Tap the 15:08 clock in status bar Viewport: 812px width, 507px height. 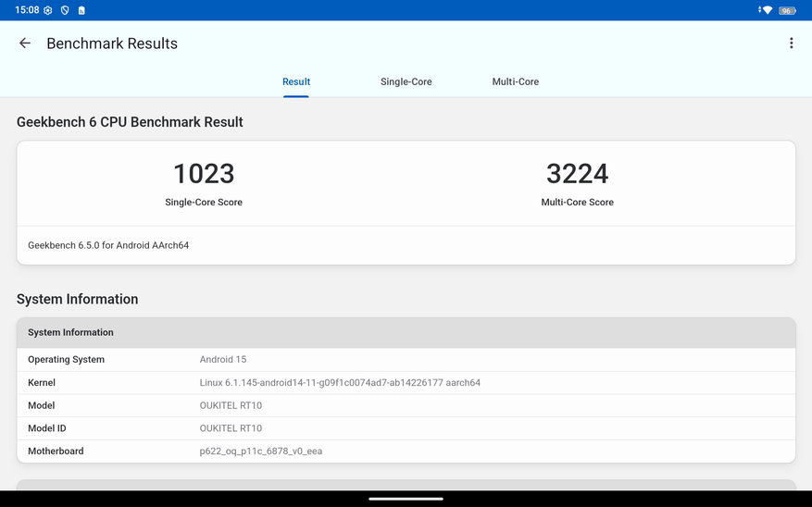coord(27,10)
